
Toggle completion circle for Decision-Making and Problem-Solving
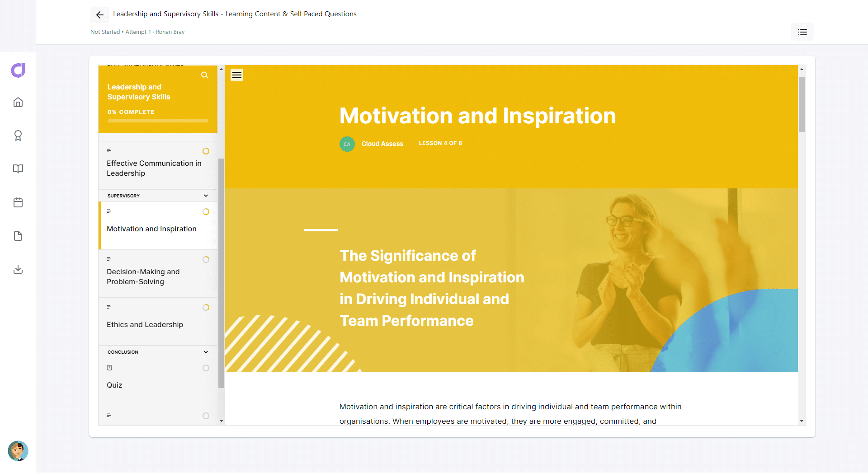[206, 260]
